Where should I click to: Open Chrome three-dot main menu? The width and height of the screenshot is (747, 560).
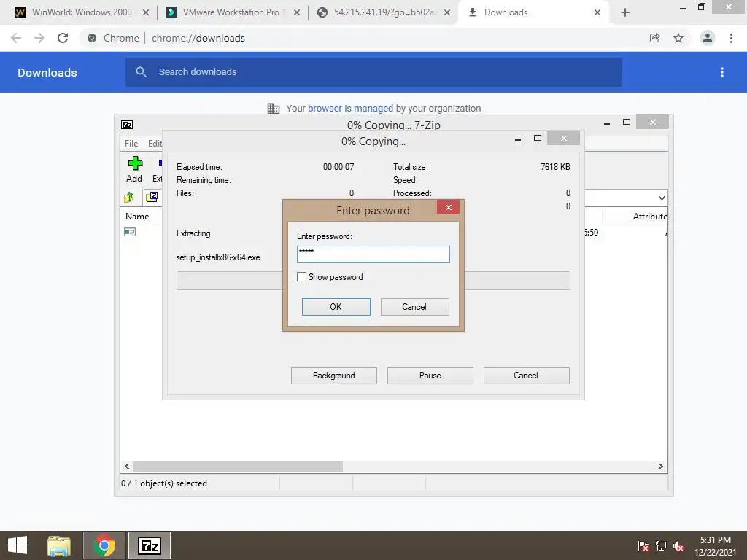pos(731,38)
